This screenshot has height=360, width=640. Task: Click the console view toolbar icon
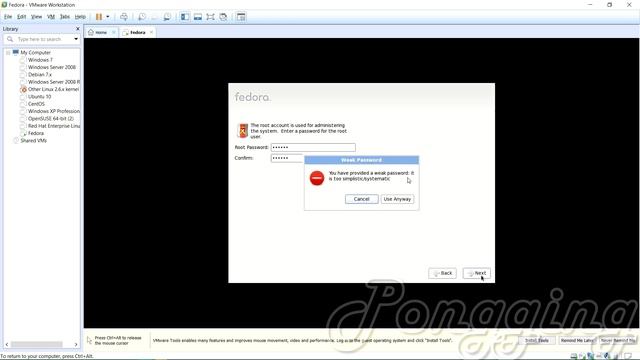(x=241, y=17)
